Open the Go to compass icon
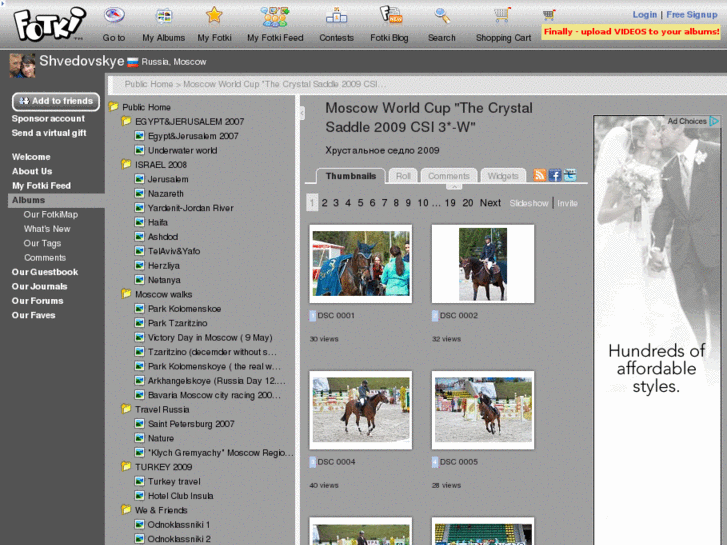The height and width of the screenshot is (545, 727). (114, 15)
